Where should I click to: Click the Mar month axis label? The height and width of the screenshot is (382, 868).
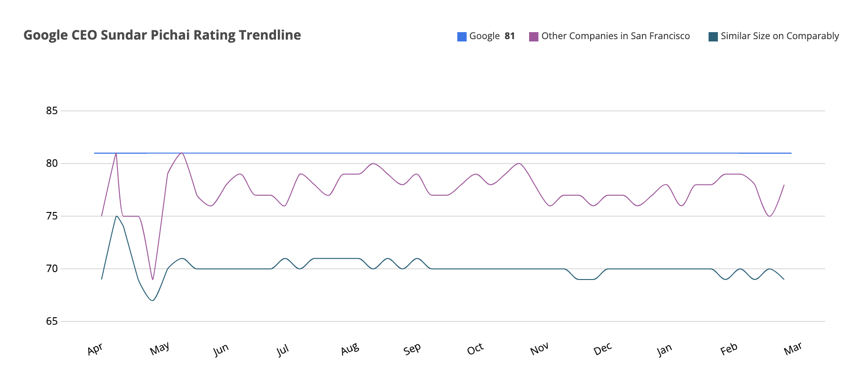pos(792,348)
